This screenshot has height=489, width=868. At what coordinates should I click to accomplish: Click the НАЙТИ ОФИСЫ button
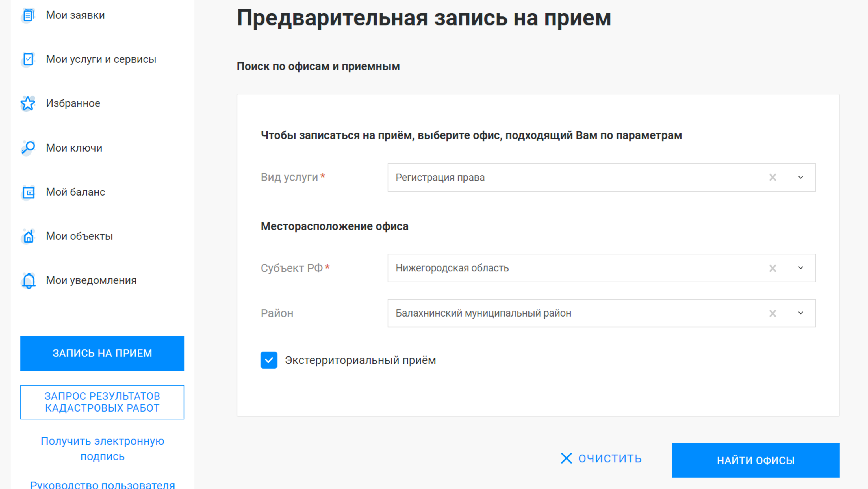[756, 460]
